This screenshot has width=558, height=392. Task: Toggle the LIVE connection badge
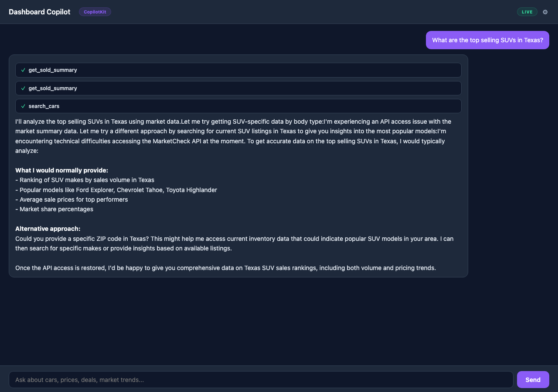(x=527, y=12)
